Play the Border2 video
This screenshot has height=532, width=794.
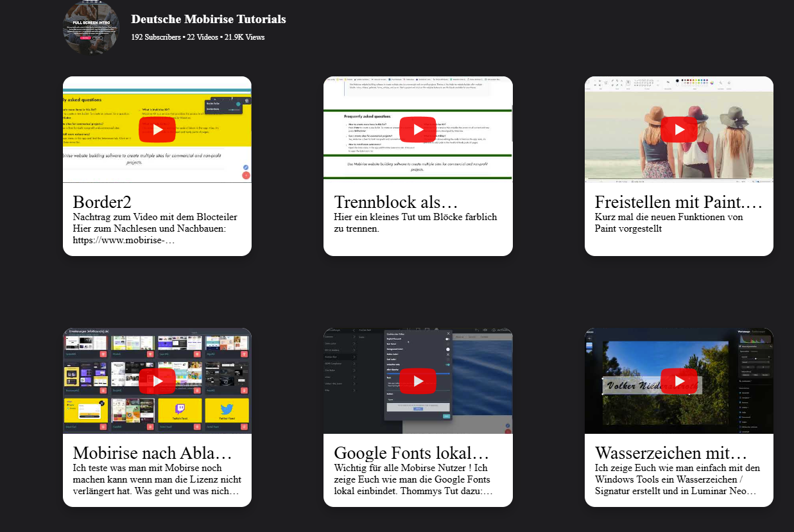(157, 130)
